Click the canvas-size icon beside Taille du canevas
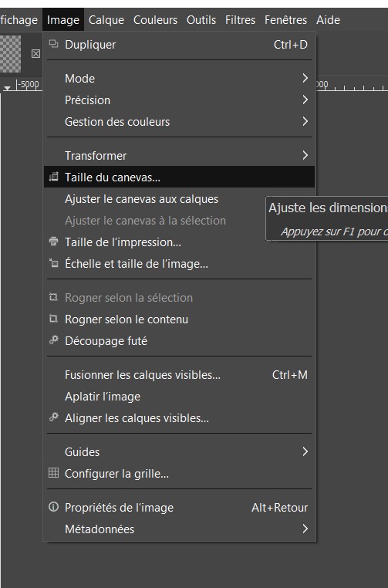Viewport: 388px width, 588px height. coord(53,177)
